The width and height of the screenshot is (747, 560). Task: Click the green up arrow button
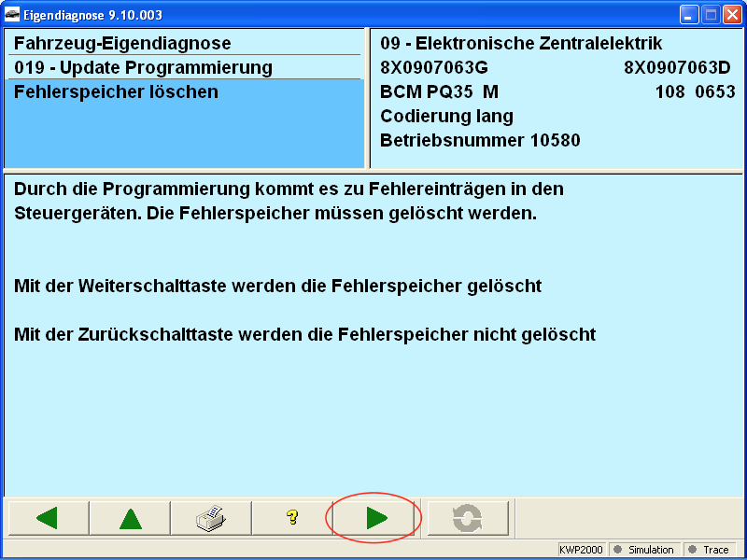(x=130, y=518)
